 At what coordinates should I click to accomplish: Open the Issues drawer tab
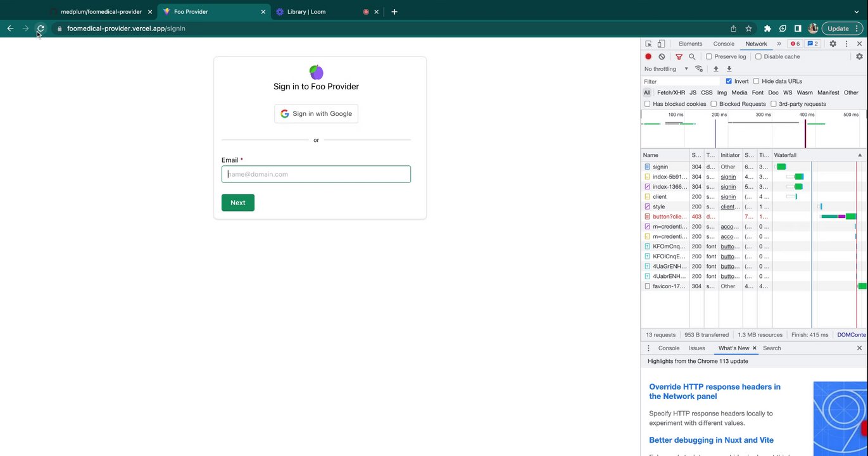pyautogui.click(x=696, y=348)
